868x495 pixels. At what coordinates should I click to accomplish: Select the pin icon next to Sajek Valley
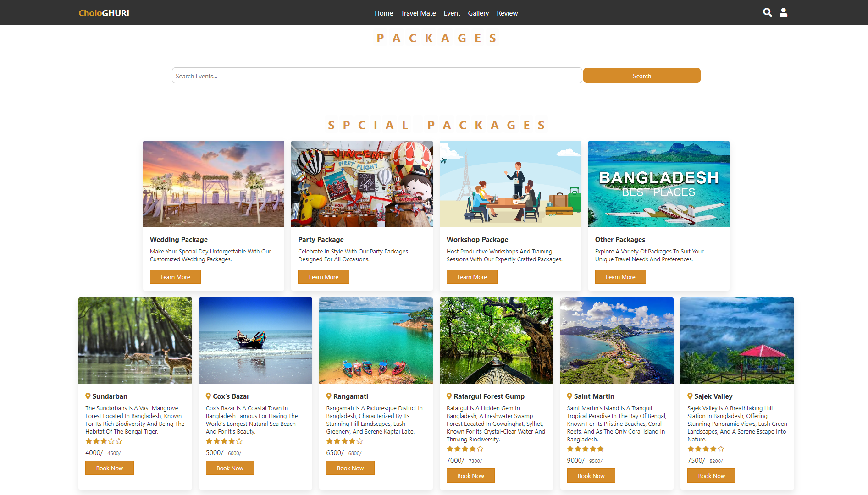pyautogui.click(x=690, y=396)
